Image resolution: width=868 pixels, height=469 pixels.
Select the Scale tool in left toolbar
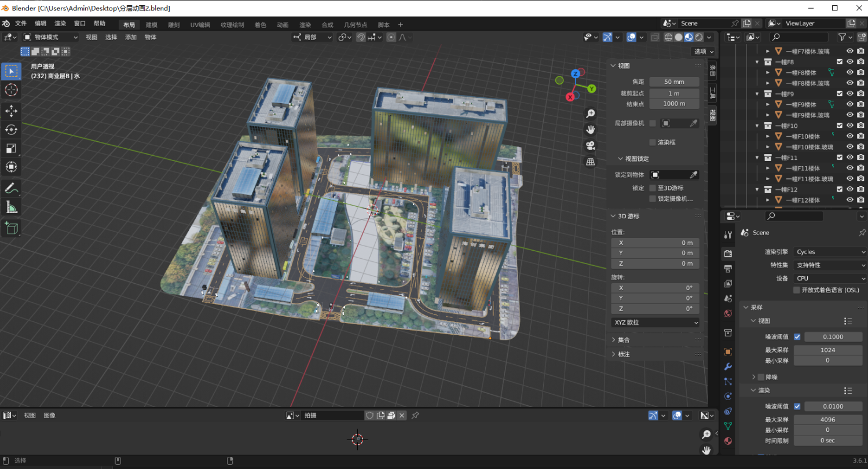pos(11,148)
